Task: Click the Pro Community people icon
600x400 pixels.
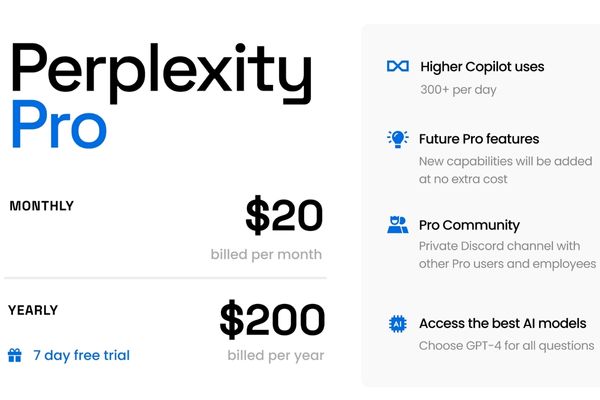Action: click(397, 225)
